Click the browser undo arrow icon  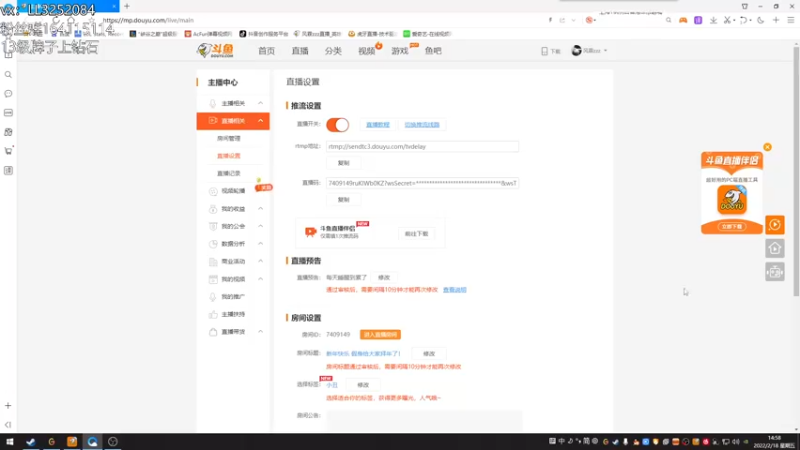click(743, 20)
